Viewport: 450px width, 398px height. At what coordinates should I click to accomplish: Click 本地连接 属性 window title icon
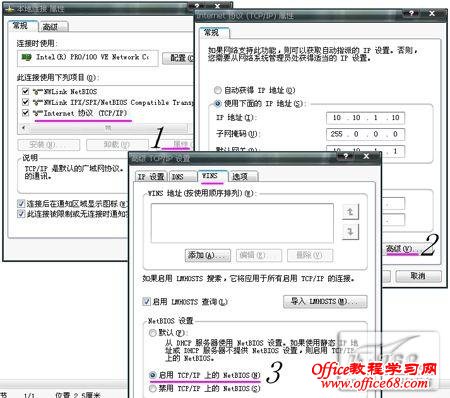pyautogui.click(x=9, y=9)
